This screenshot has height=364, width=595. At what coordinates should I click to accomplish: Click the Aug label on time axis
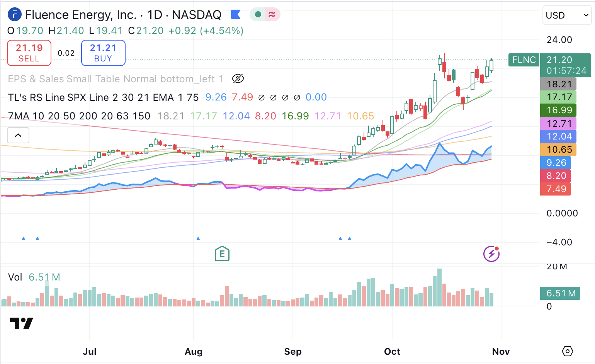(194, 352)
